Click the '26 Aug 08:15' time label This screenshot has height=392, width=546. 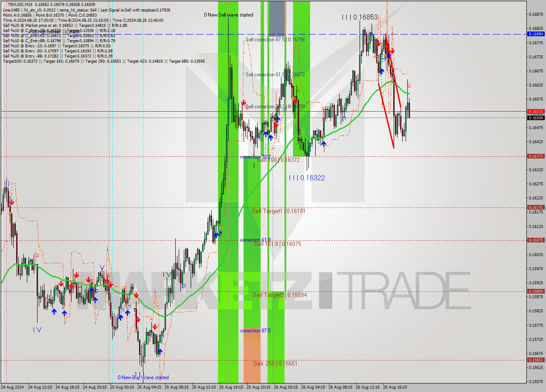[340, 388]
